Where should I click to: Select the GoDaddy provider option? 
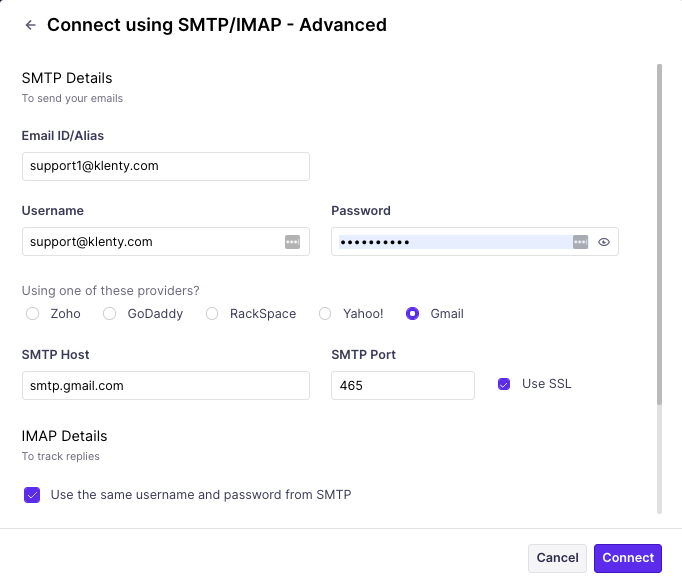tap(109, 314)
